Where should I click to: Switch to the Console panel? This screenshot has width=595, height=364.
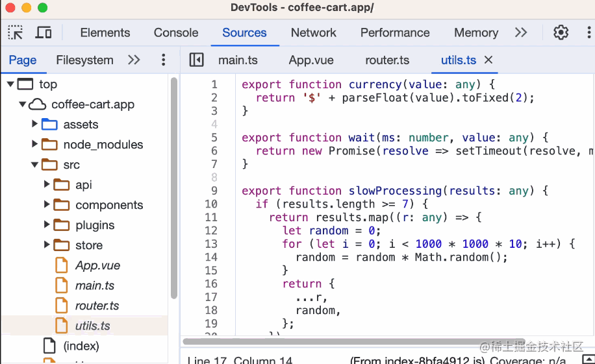click(x=175, y=32)
